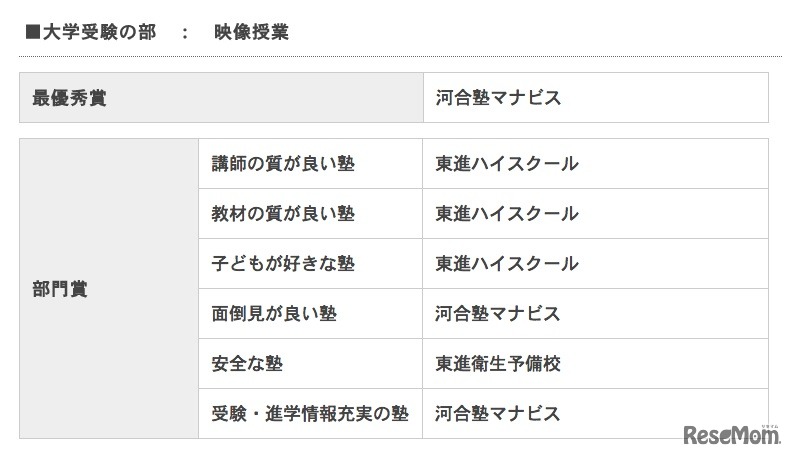Viewport: 794px width, 458px height.
Task: Select the 東進衛生予備校 cell
Action: click(498, 364)
